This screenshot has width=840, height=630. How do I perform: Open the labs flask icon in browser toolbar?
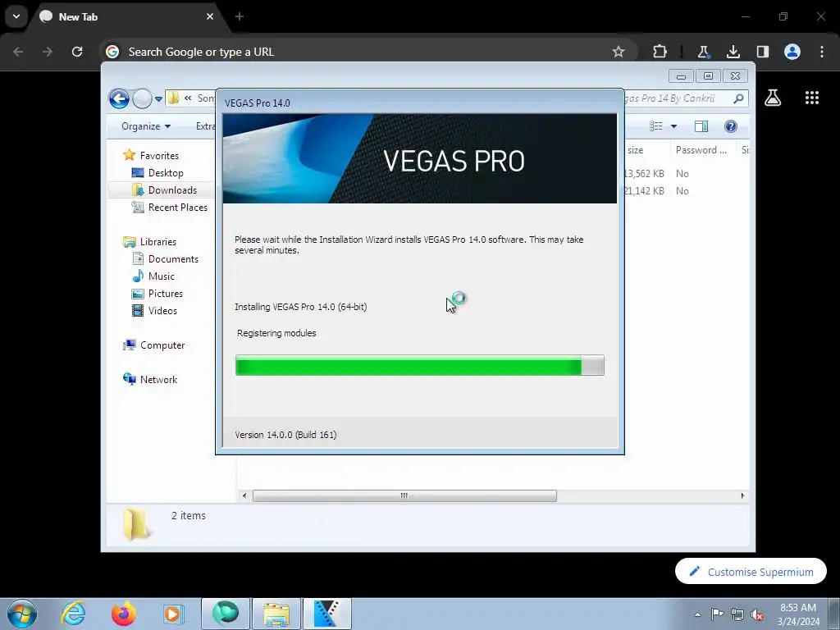tap(703, 52)
